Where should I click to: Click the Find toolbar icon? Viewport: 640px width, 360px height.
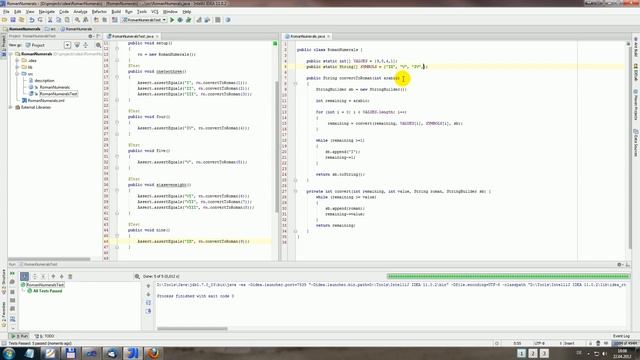click(x=77, y=20)
